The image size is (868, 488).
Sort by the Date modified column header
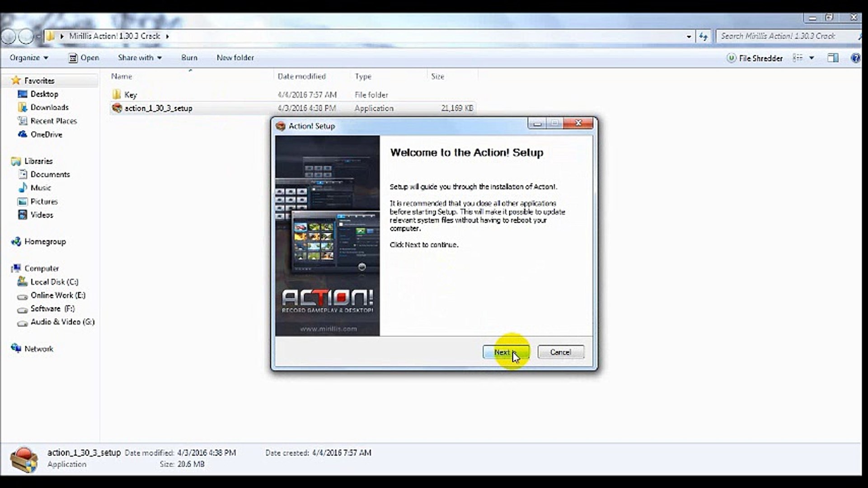pos(301,76)
